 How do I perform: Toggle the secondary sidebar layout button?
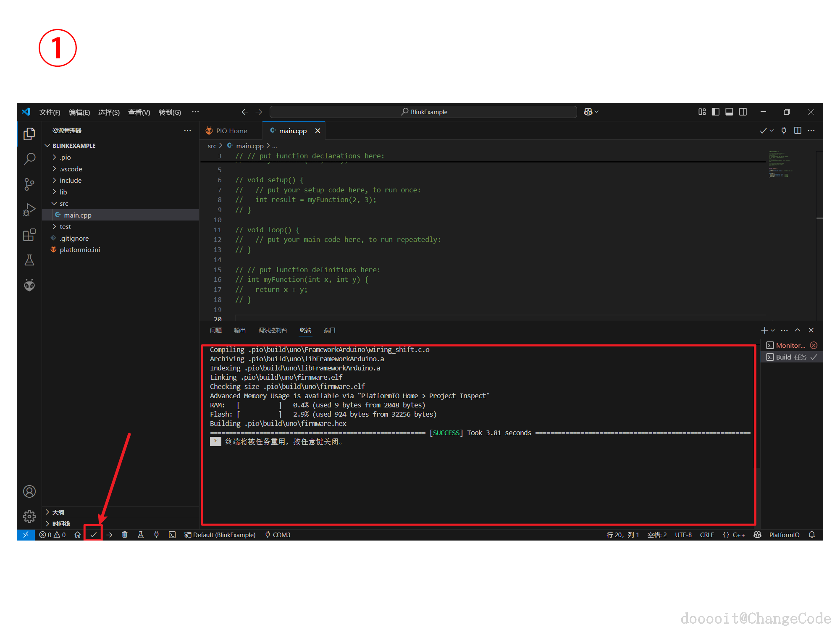pos(743,112)
